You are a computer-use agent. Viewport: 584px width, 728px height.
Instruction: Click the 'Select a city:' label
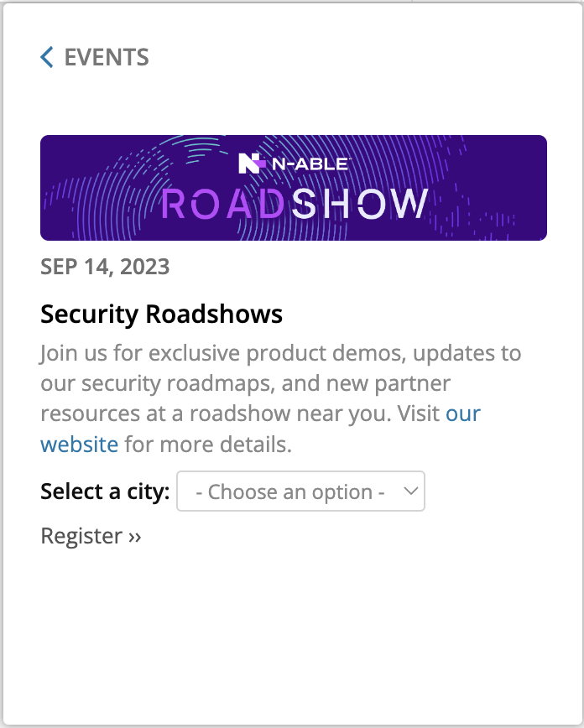pyautogui.click(x=105, y=491)
